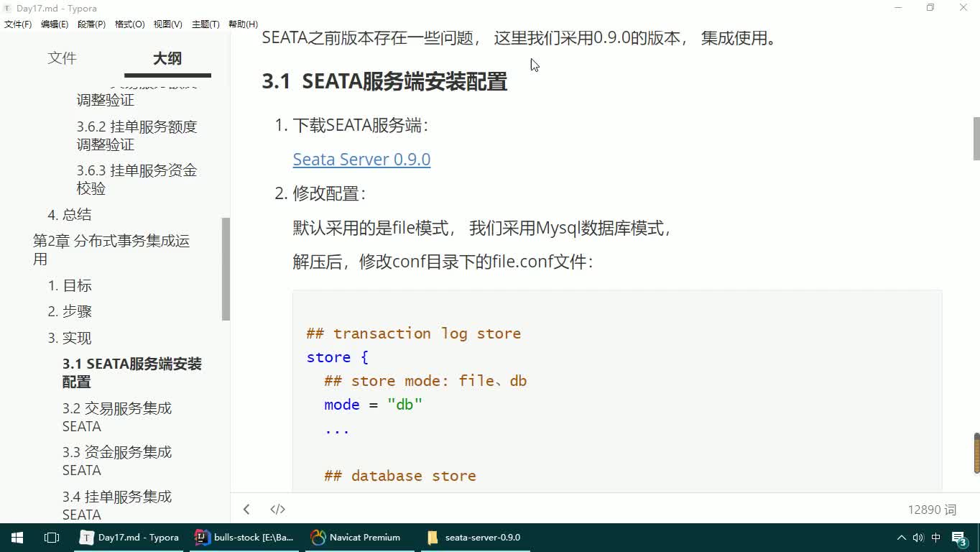Select the 3. 实现 outline entry
This screenshot has width=980, height=552.
pyautogui.click(x=69, y=338)
